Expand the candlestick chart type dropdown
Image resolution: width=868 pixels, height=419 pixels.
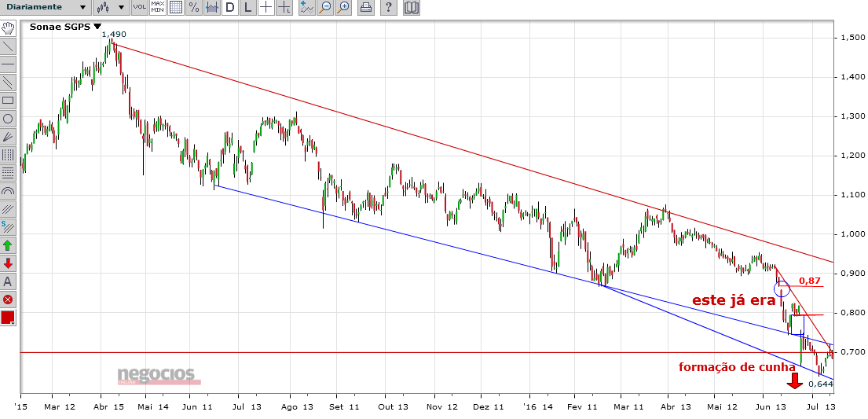point(110,7)
